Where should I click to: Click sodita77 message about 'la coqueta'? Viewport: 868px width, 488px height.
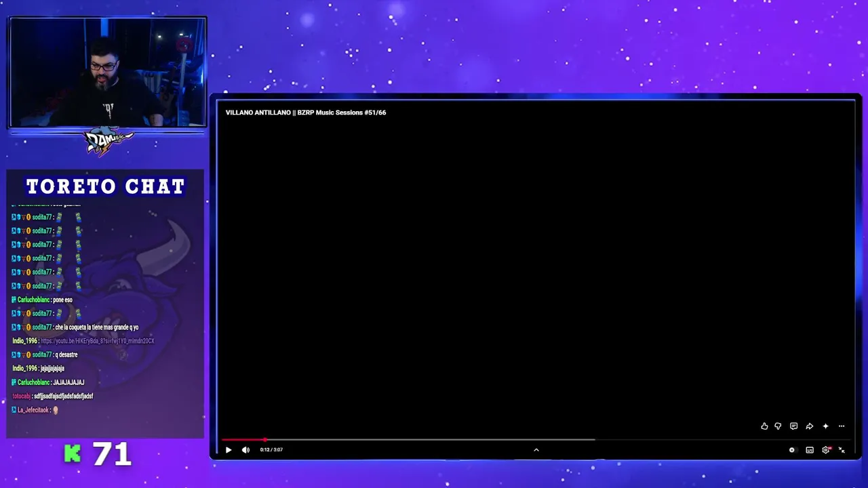pos(97,327)
